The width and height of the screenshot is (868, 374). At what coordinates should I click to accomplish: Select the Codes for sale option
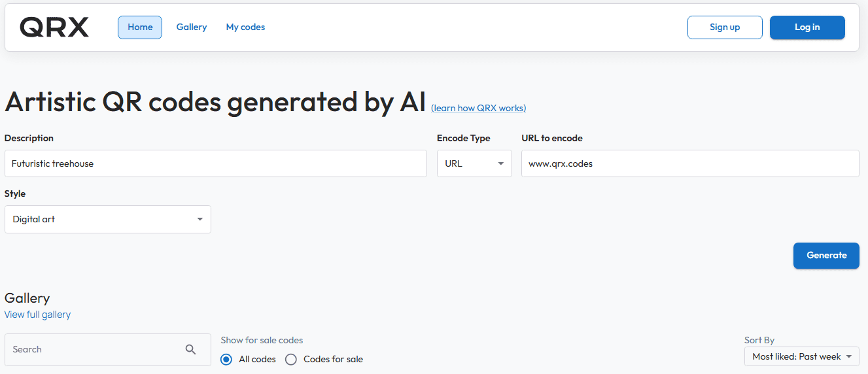point(291,359)
